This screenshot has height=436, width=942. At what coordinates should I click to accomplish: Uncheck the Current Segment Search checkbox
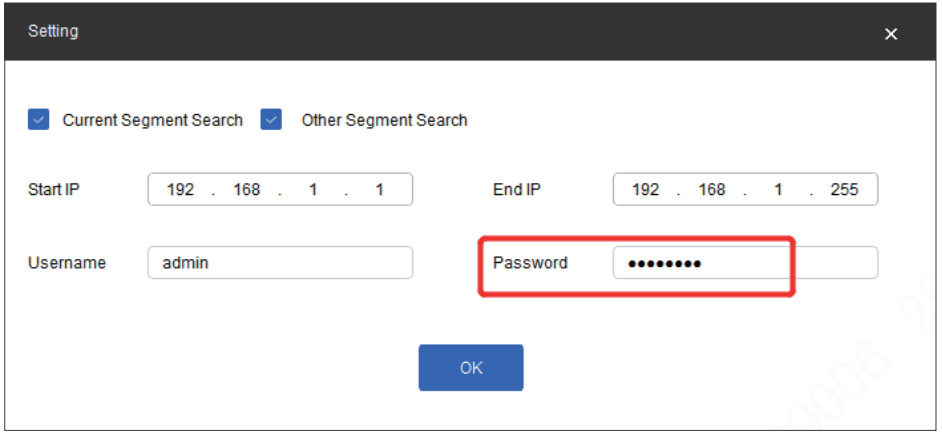click(x=39, y=120)
